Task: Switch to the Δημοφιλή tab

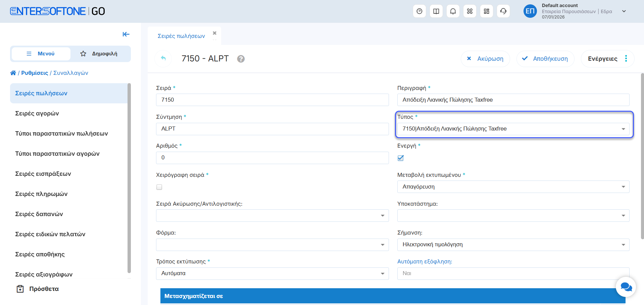Action: click(x=100, y=54)
